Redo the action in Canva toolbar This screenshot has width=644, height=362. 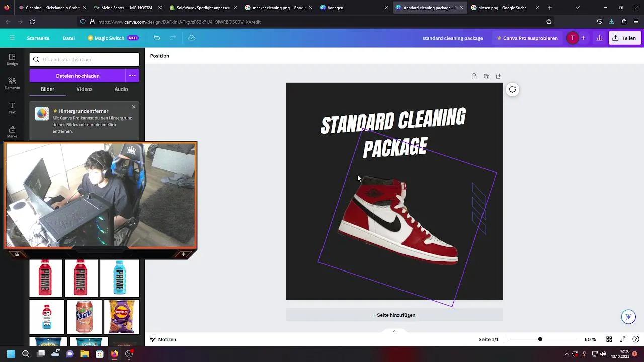[x=173, y=38]
